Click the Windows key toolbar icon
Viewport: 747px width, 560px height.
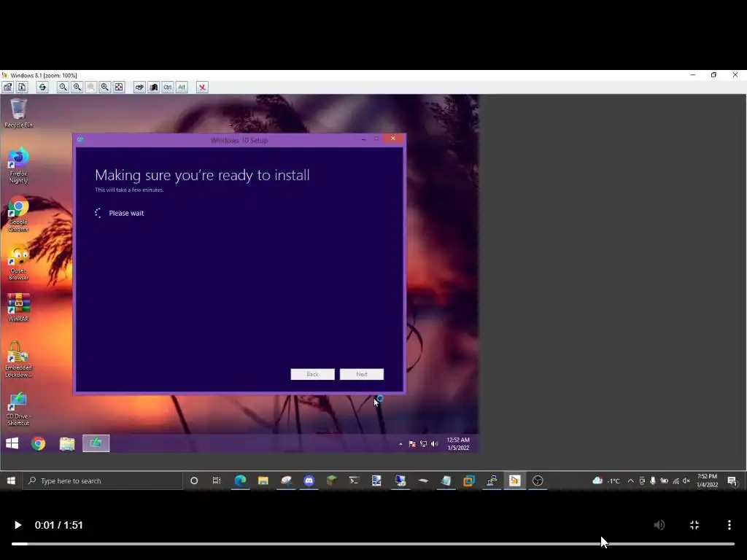(153, 87)
